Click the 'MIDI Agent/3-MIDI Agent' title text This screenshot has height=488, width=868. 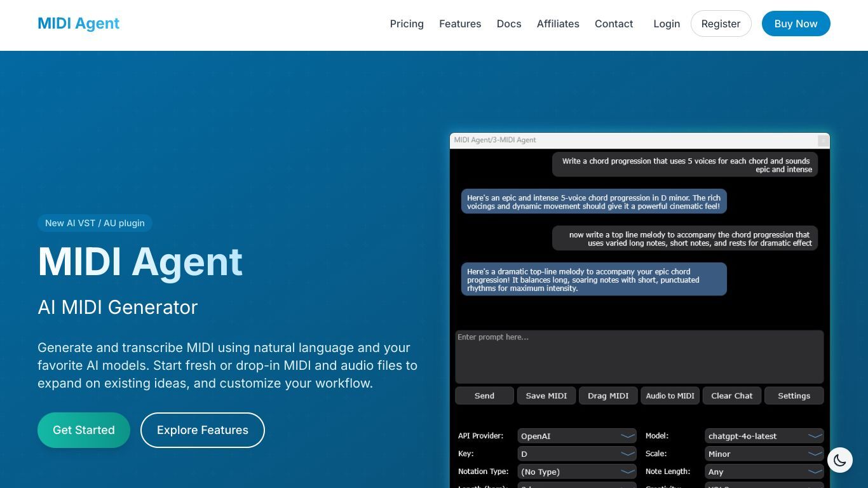click(x=495, y=140)
